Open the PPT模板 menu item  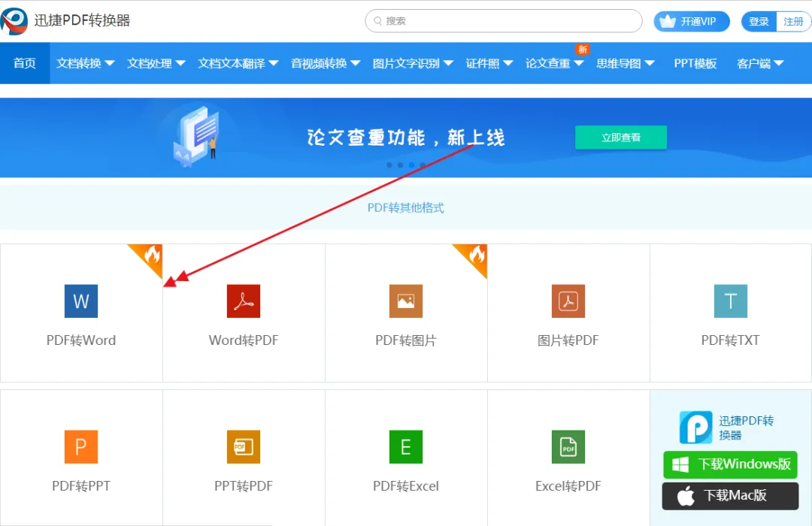(x=695, y=63)
